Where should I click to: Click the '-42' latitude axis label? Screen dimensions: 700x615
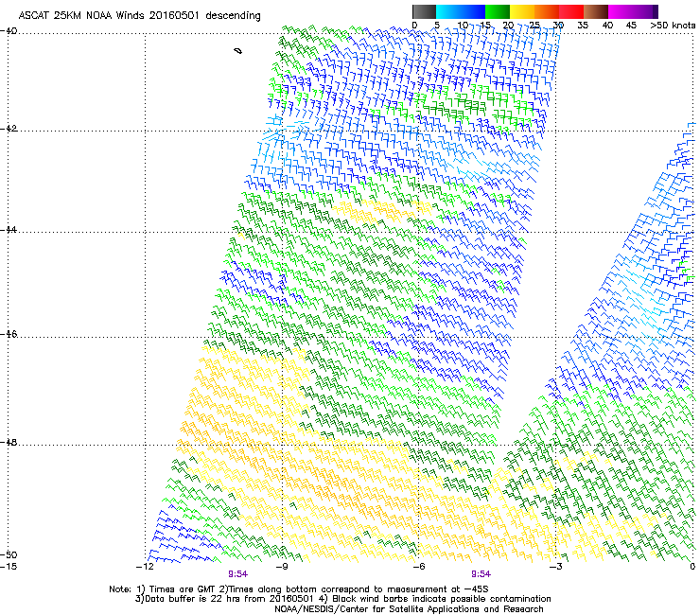(x=9, y=128)
